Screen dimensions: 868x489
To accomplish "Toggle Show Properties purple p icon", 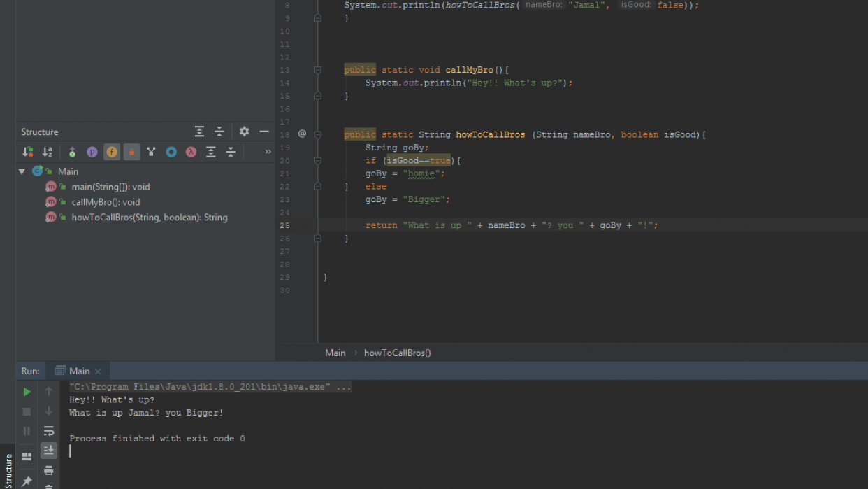I will (92, 152).
